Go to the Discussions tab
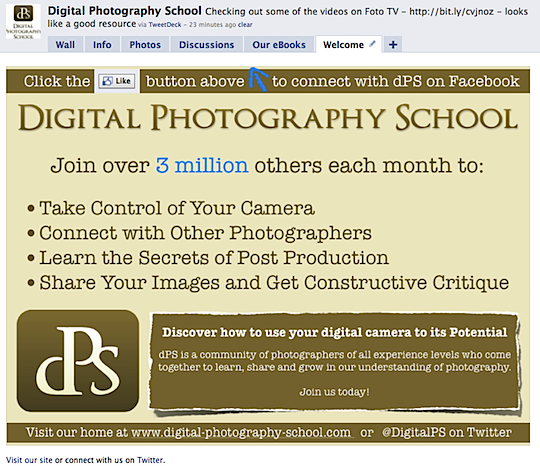The image size is (540, 466). 206,45
